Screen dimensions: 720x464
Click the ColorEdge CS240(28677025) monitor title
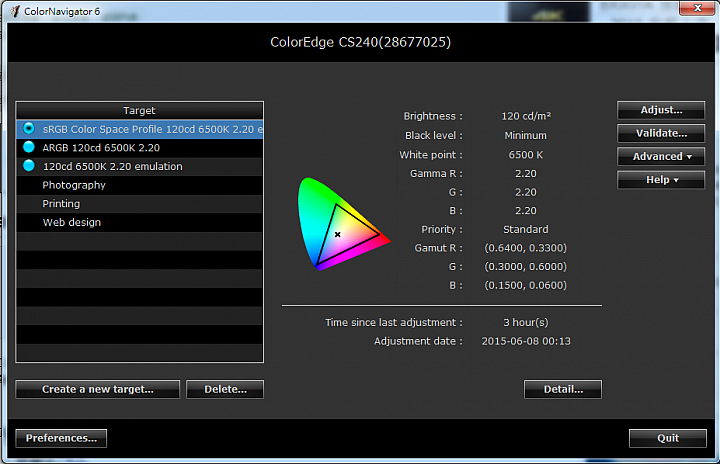(x=360, y=42)
